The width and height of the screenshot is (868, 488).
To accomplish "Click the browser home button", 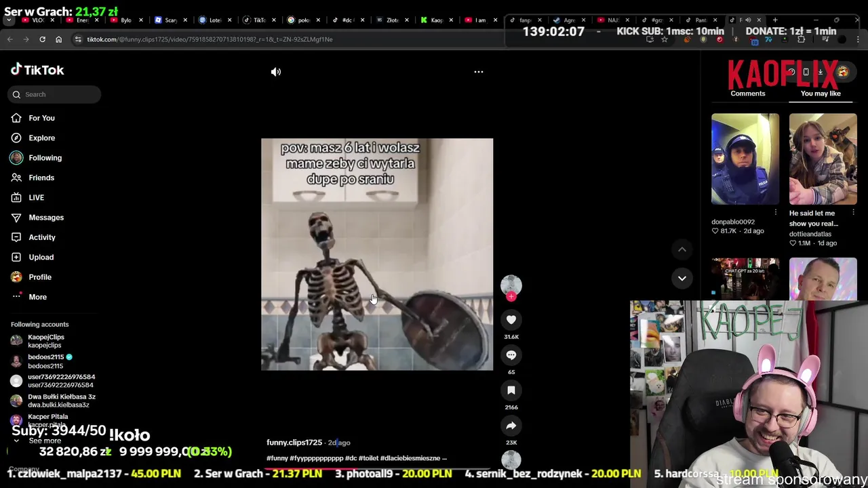I will [x=58, y=39].
